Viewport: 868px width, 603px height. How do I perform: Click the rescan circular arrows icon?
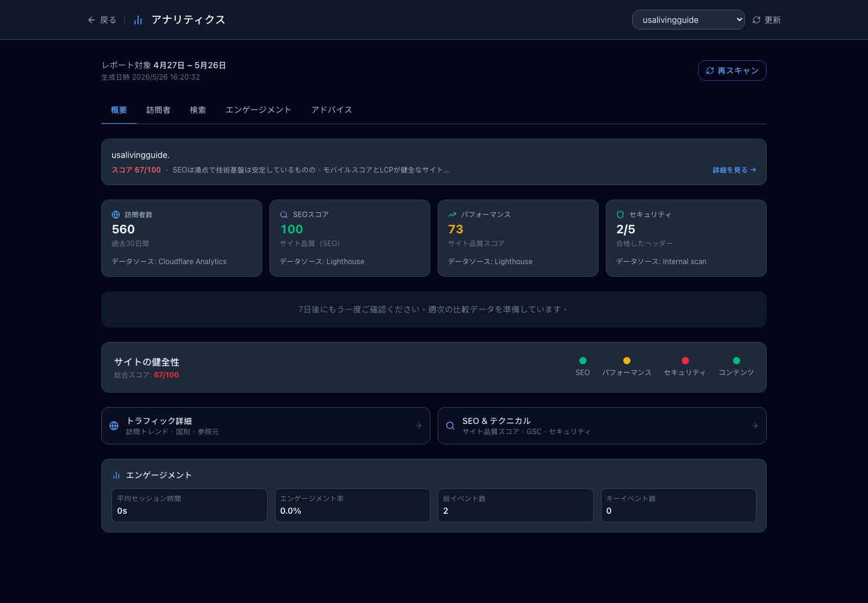[x=710, y=71]
